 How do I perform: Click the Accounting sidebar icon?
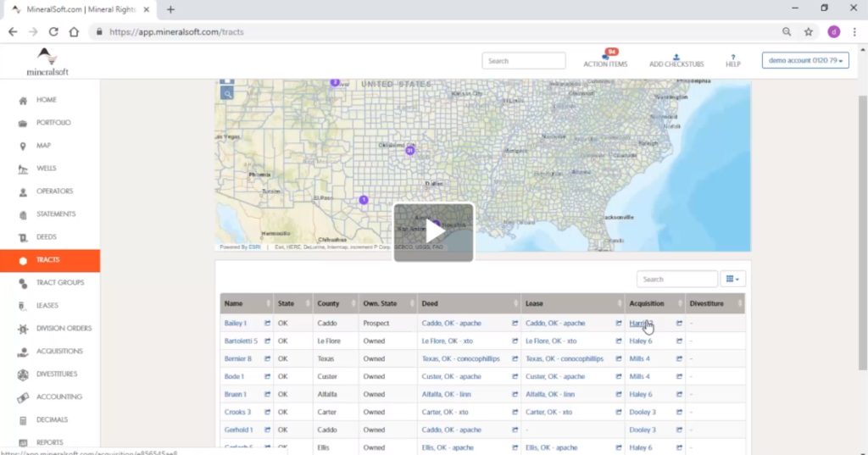coord(23,397)
